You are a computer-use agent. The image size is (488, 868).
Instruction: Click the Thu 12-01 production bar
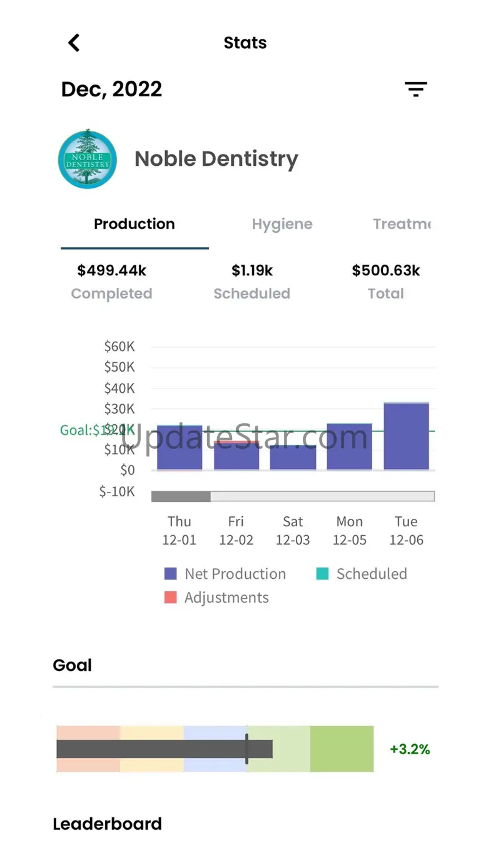tap(180, 447)
